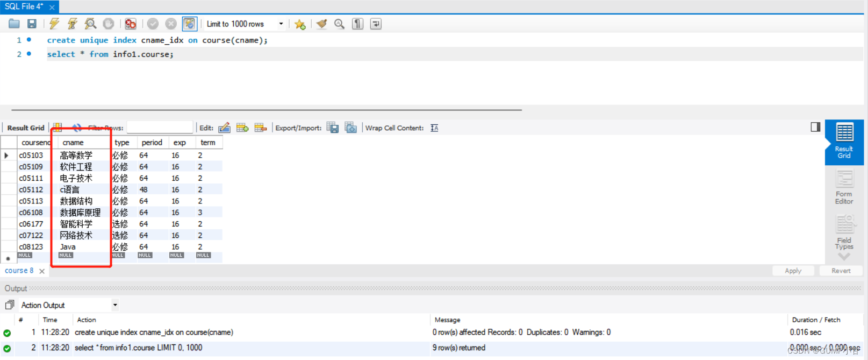Toggle word wrap toolbar icon
Screen dimensions: 868x360
pos(376,24)
